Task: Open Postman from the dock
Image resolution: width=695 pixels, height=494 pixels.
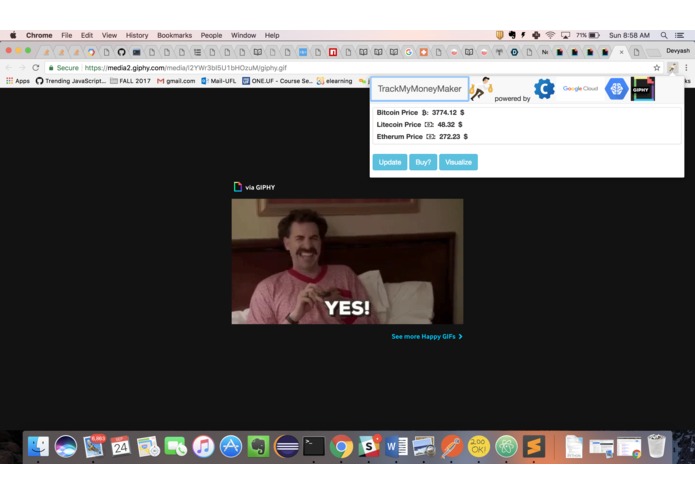Action: pos(451,446)
